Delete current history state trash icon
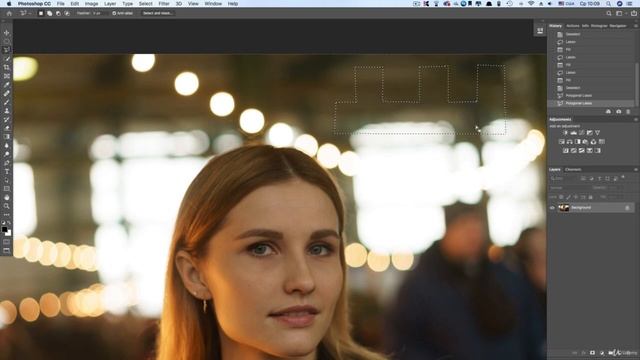The image size is (640, 360). pos(628,111)
